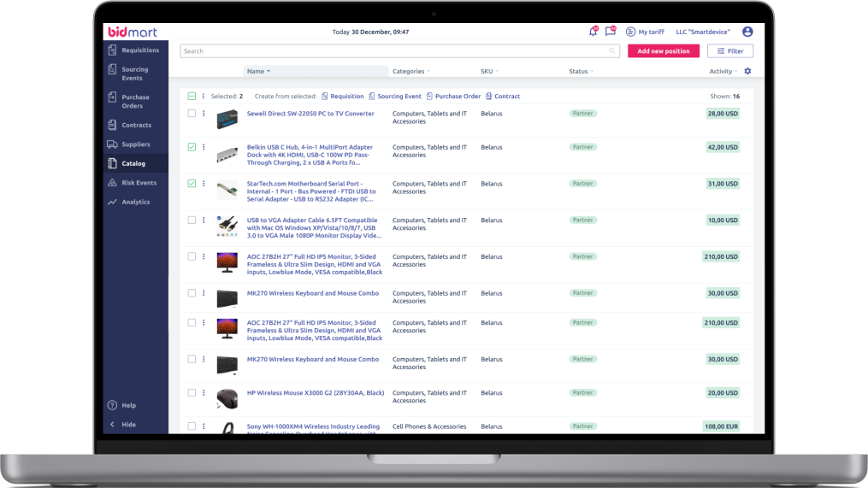Uncheck the StarTech.com Serial Port checkbox
This screenshot has width=868, height=488.
tap(192, 184)
